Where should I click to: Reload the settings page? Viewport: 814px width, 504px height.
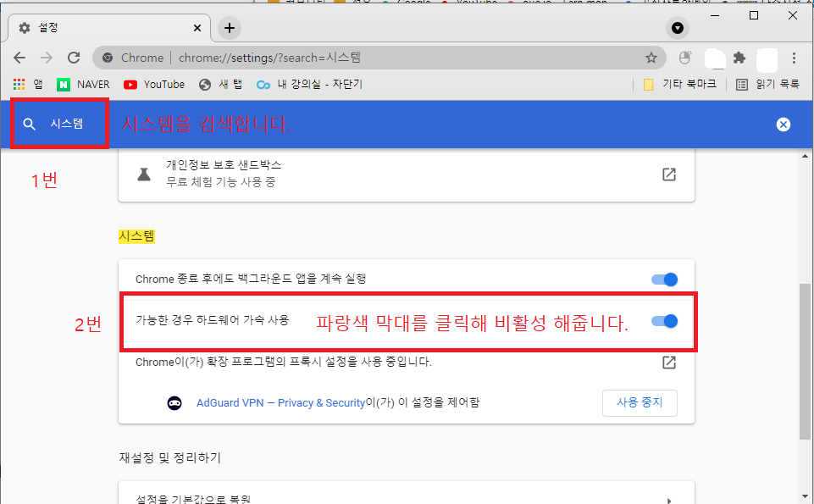click(74, 58)
